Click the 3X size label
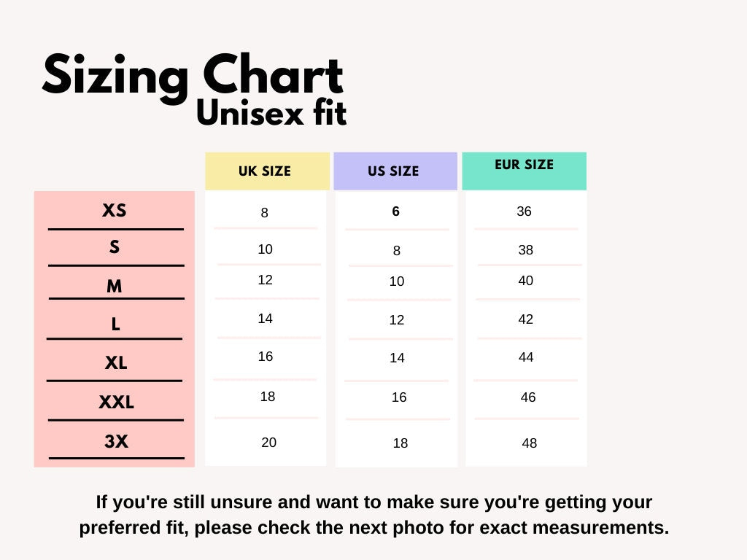Viewport: 747px width, 560px height. 117,441
